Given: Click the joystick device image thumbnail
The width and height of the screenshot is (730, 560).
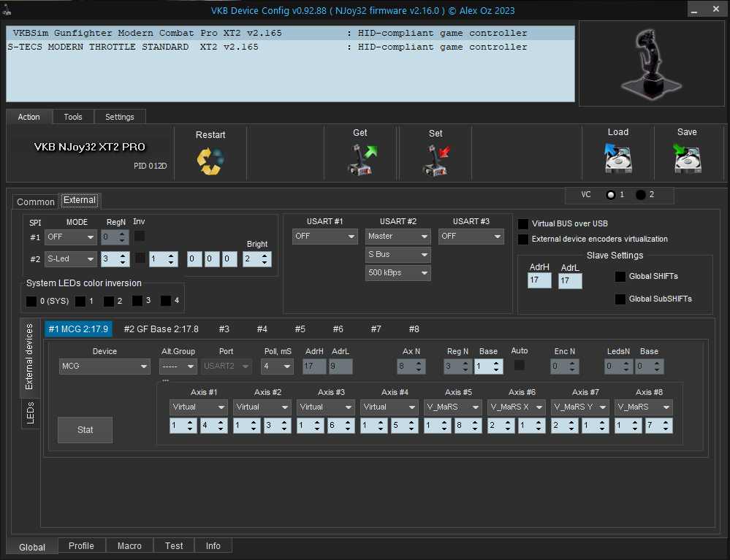Looking at the screenshot, I should 651,63.
